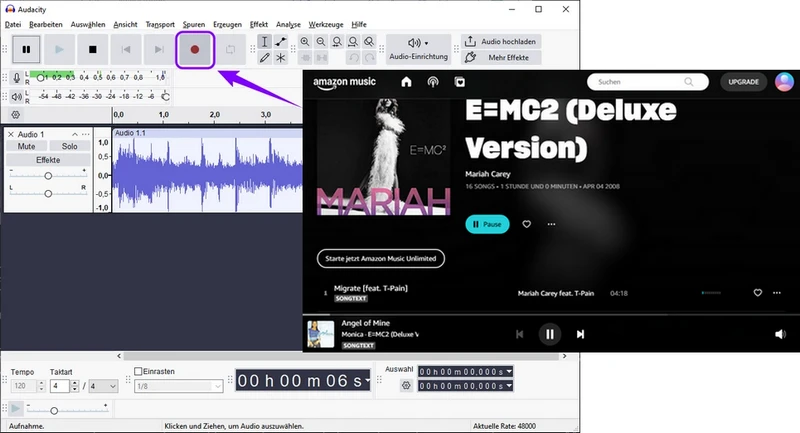The image size is (800, 433).
Task: Close the Audio 1 track
Action: pyautogui.click(x=11, y=134)
